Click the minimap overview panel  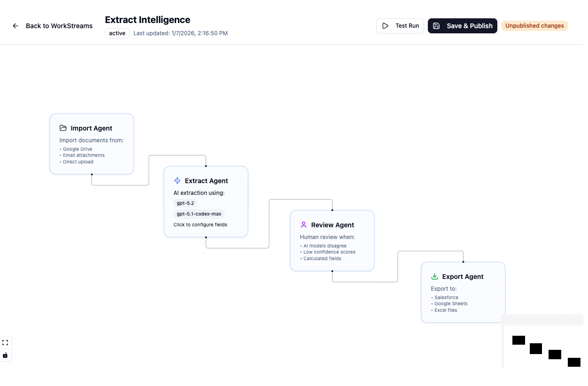[x=542, y=341]
